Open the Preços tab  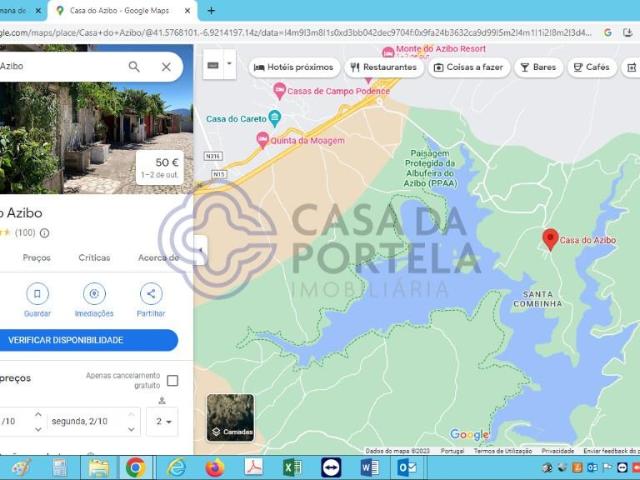coord(37,258)
